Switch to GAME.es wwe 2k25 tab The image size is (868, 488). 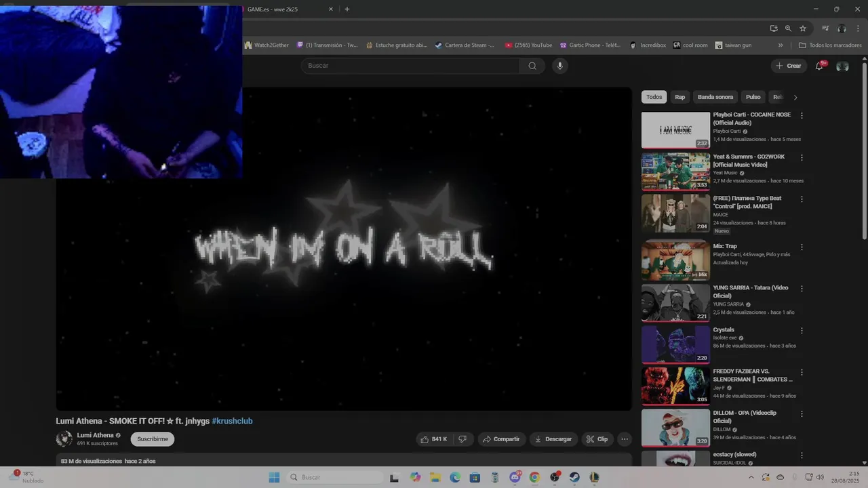pos(285,9)
